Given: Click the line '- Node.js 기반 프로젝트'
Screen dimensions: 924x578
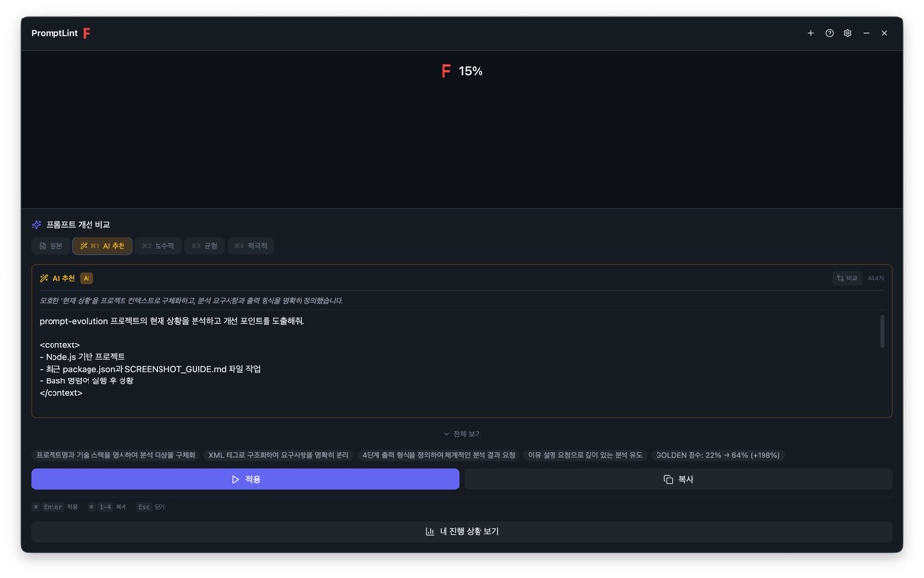Looking at the screenshot, I should click(82, 357).
